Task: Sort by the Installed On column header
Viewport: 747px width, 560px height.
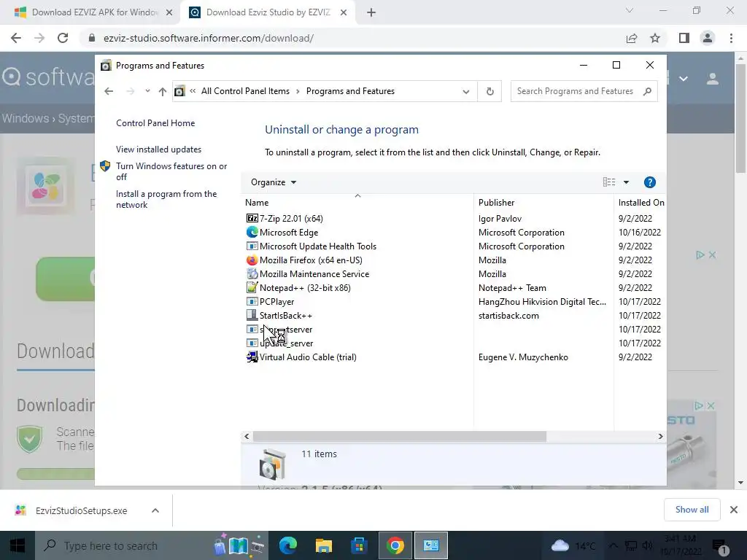Action: coord(640,203)
